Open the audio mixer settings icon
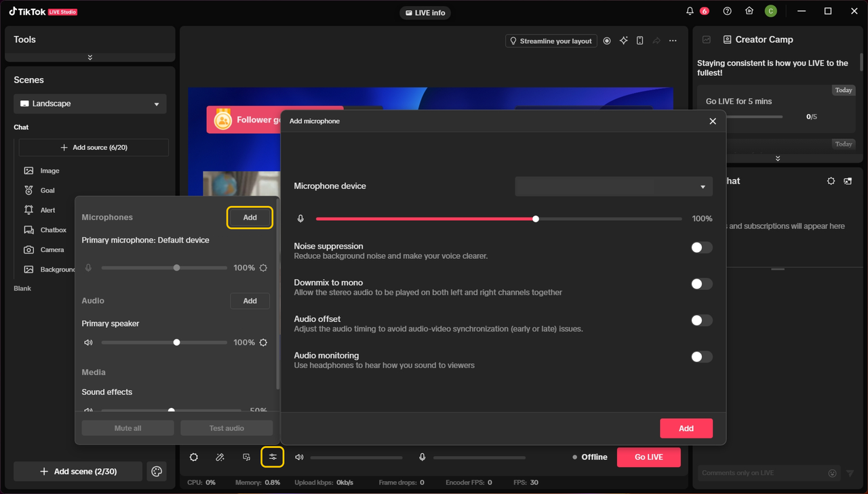 coord(273,457)
